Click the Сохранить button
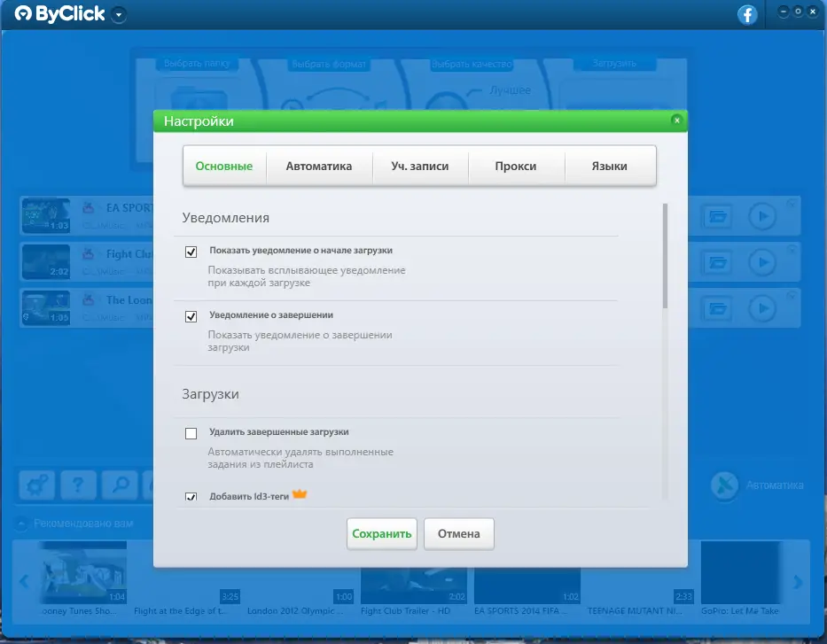The width and height of the screenshot is (827, 644). pos(381,533)
